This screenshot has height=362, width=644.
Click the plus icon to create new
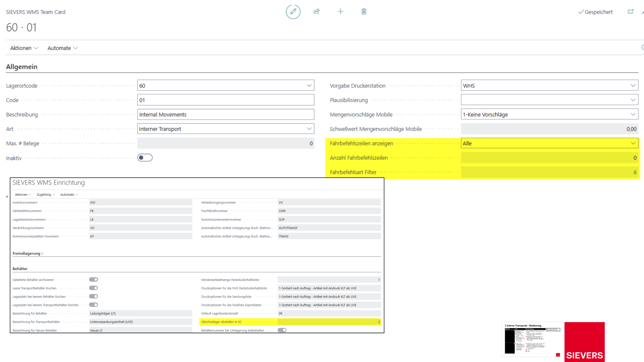(340, 11)
